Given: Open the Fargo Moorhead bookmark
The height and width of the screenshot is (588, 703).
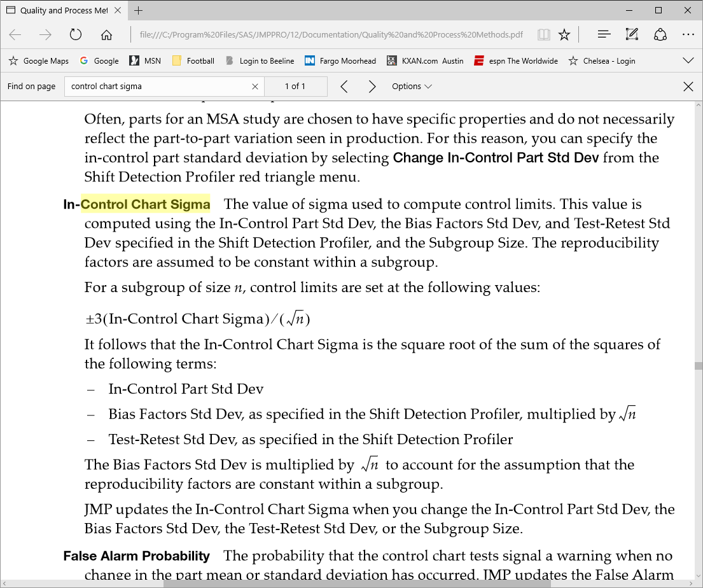Looking at the screenshot, I should pos(340,61).
